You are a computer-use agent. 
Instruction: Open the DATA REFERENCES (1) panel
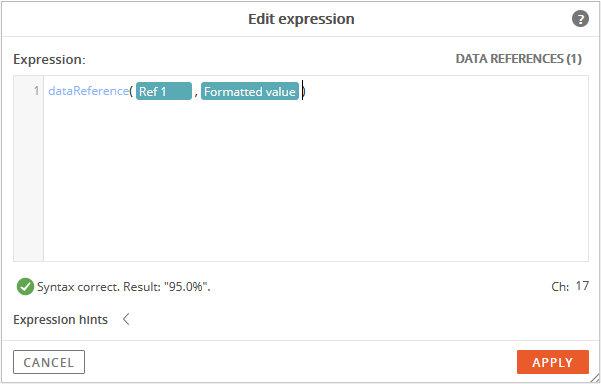pos(518,59)
